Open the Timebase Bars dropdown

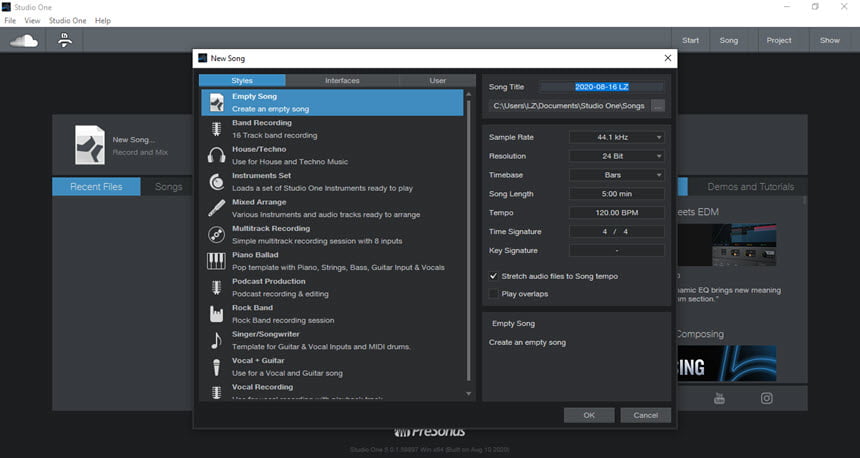click(616, 175)
